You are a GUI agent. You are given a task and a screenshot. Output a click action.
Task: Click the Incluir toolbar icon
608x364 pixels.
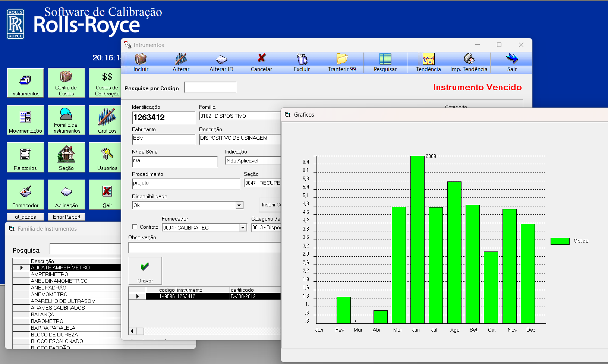[x=141, y=59]
